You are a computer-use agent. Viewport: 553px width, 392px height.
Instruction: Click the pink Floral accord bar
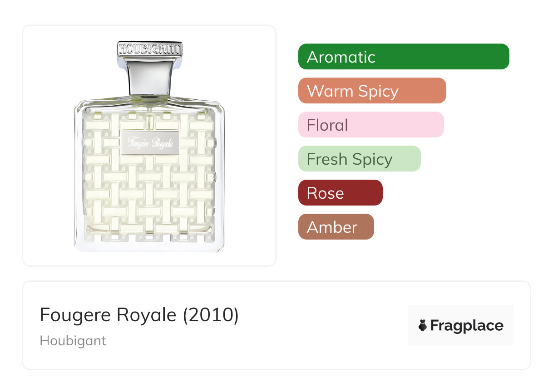pos(370,125)
